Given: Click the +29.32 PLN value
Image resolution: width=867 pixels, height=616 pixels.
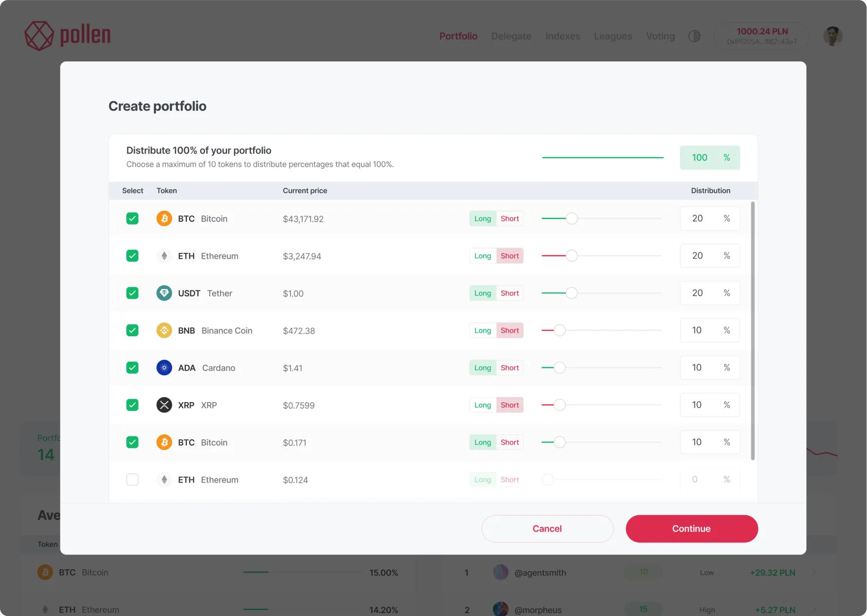Looking at the screenshot, I should tap(772, 573).
